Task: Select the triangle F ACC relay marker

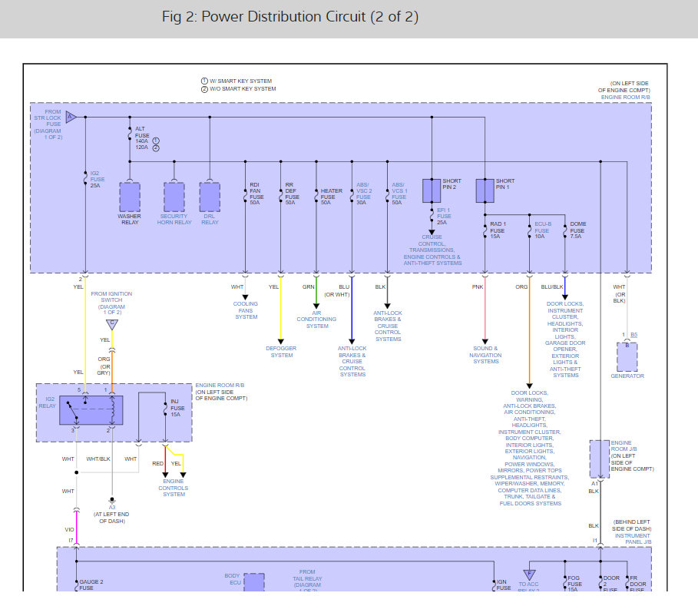Action: (528, 575)
